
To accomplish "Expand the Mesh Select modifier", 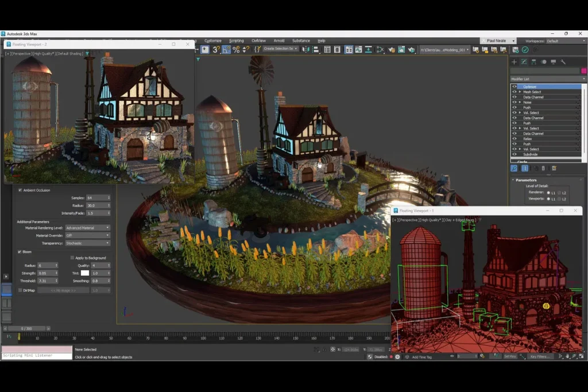I will (520, 92).
